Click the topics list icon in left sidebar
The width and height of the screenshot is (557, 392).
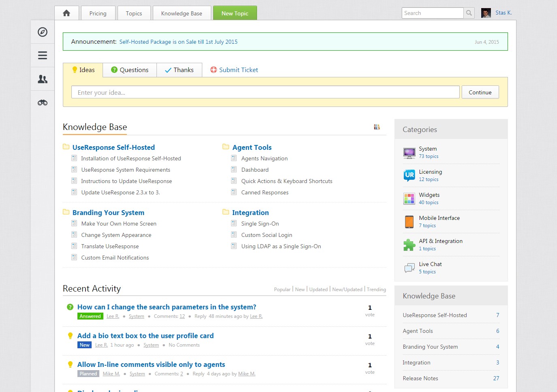[x=42, y=55]
